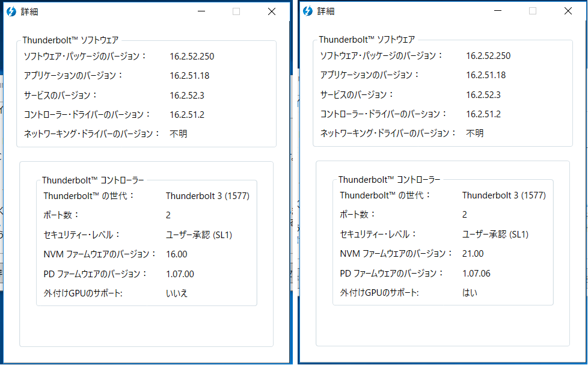Select PD firmware value 1.07.00
The width and height of the screenshot is (588, 365).
point(180,274)
